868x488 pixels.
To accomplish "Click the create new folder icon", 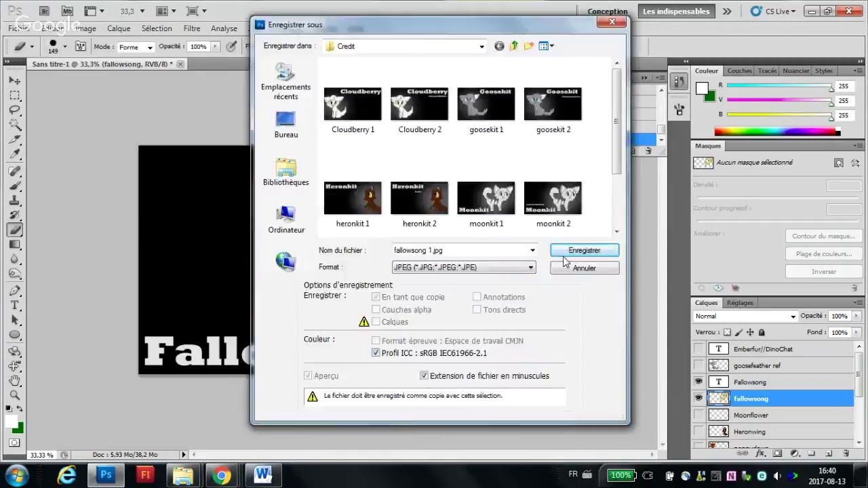I will (528, 46).
